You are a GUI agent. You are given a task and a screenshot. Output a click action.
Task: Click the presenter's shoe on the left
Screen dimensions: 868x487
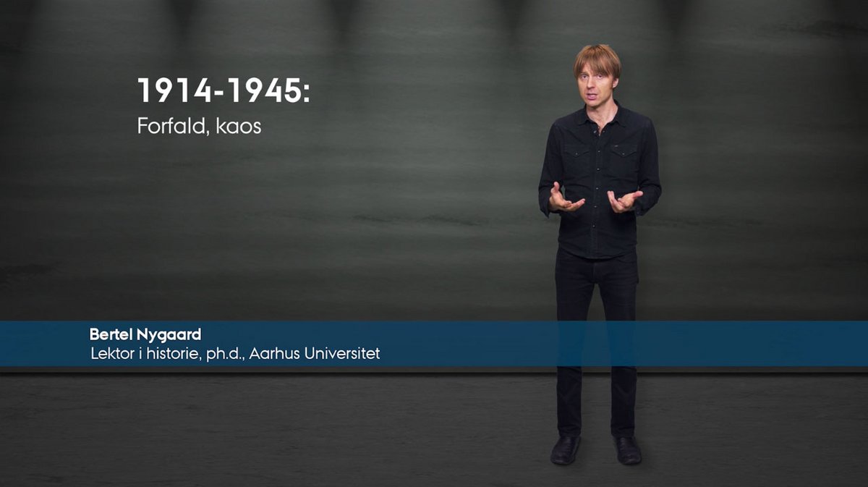coord(565,449)
